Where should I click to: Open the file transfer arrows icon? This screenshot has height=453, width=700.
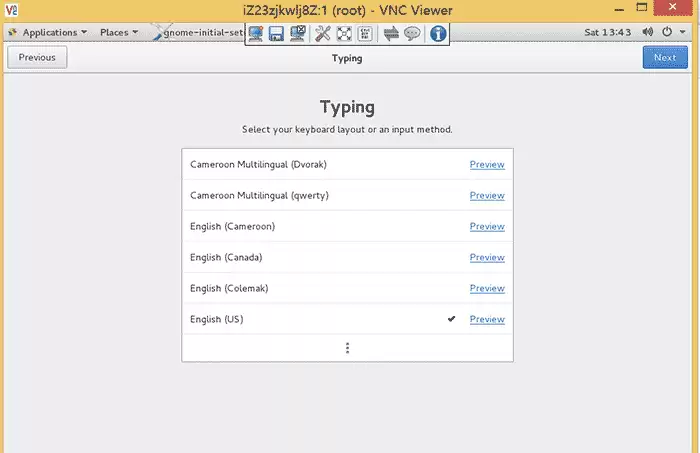pyautogui.click(x=391, y=33)
